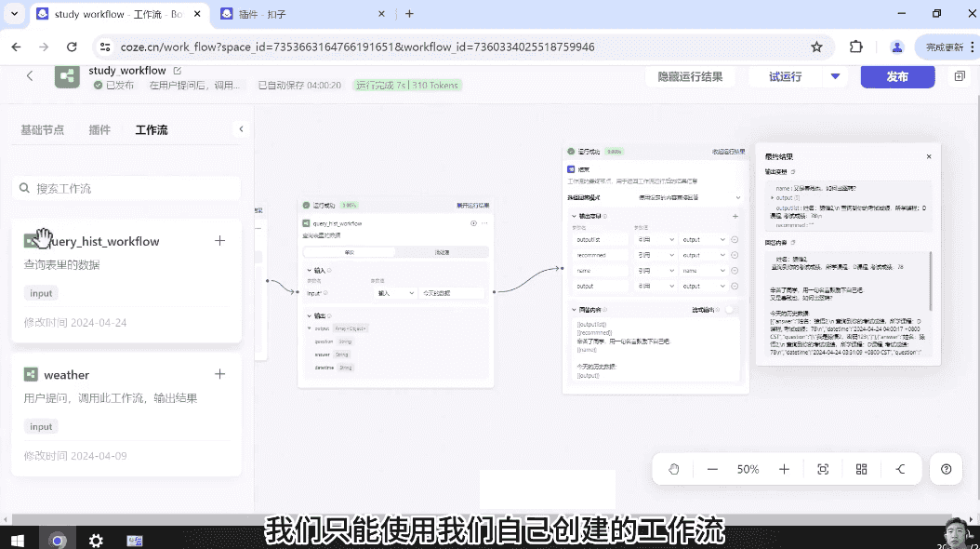Collapse the left sidebar panel with chevron

[x=241, y=129]
